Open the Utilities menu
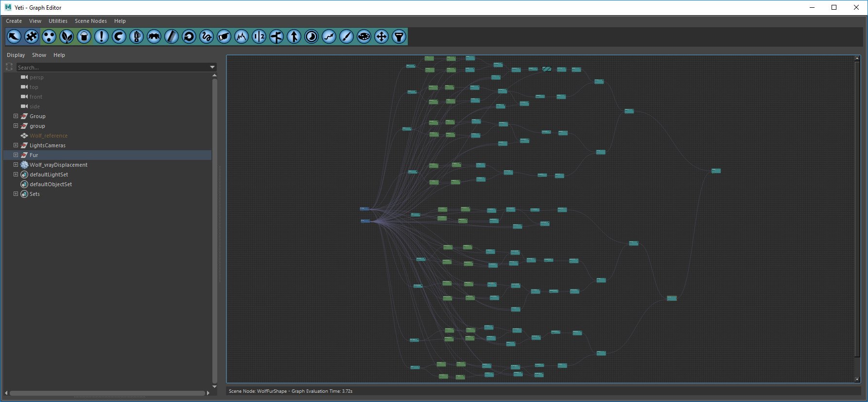This screenshot has height=402, width=868. (x=58, y=21)
